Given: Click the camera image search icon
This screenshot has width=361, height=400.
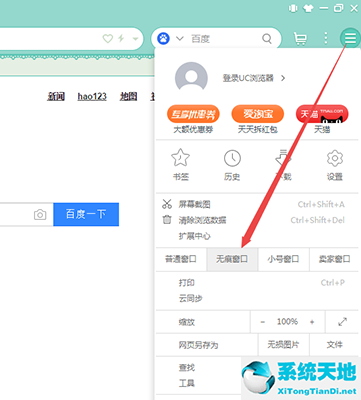Looking at the screenshot, I should click(x=40, y=214).
